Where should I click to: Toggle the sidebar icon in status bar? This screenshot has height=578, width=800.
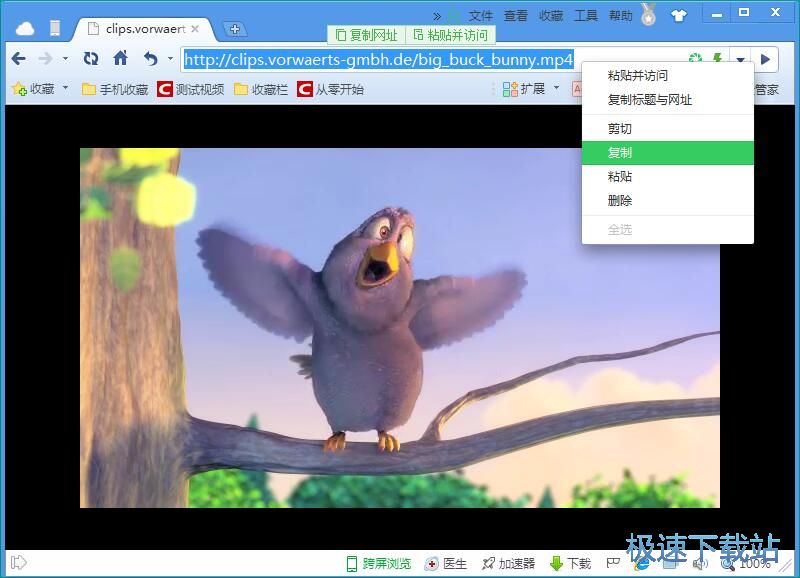(18, 563)
